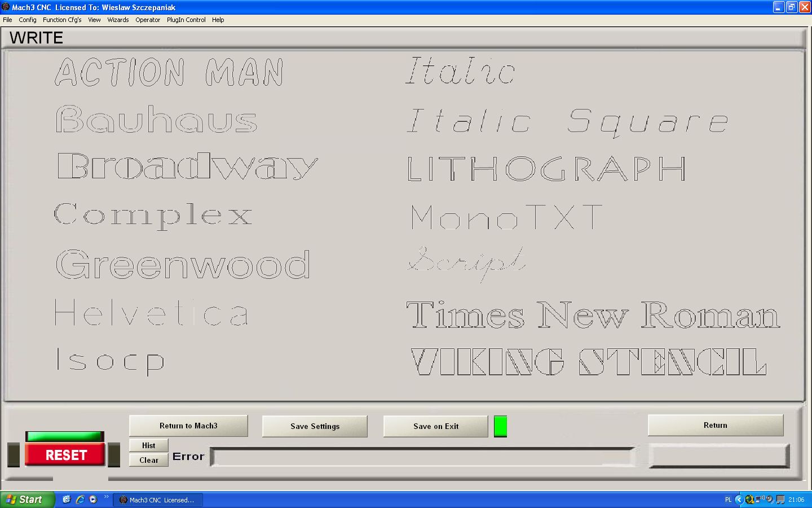Choose the ACTION MAN font sample
This screenshot has height=508, width=812.
pos(169,72)
